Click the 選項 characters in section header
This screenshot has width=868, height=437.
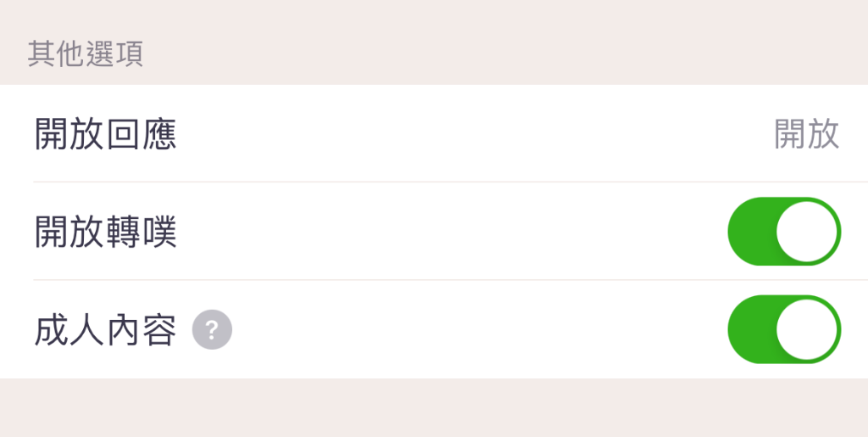pyautogui.click(x=115, y=54)
